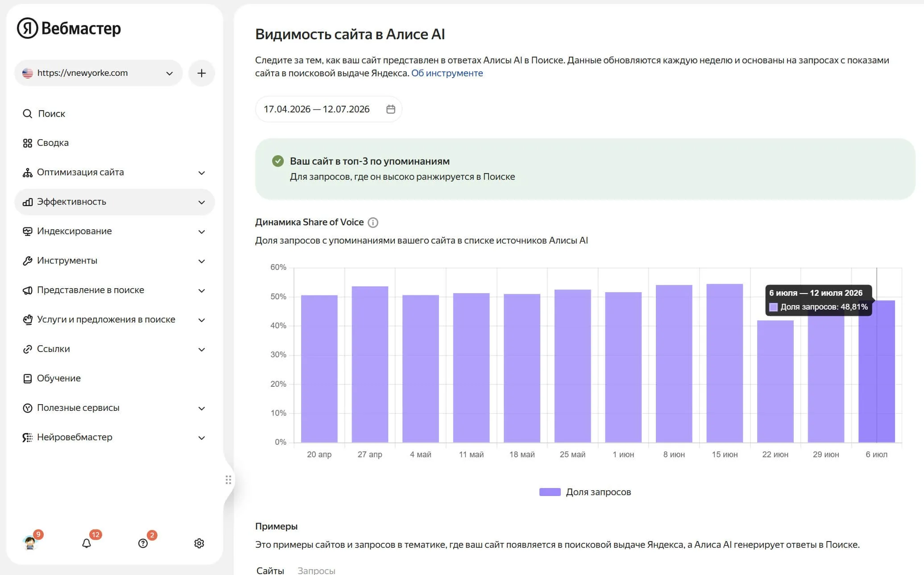Click the Поиск magnifier icon

27,114
